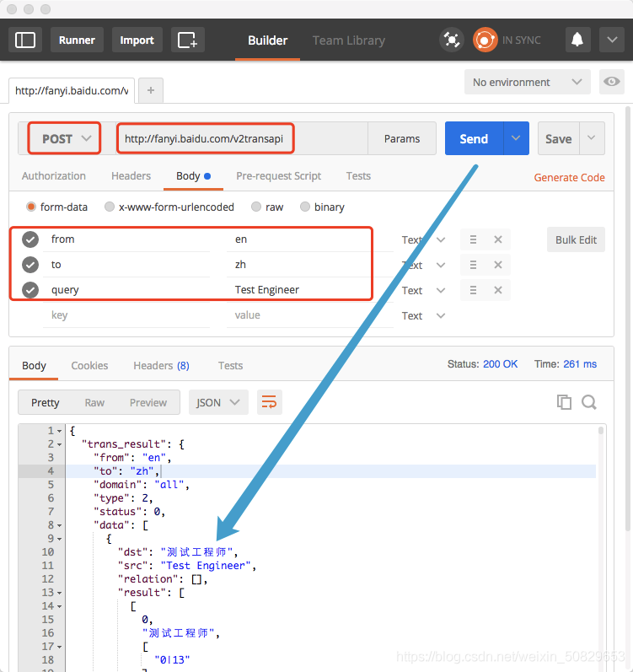Copy response body to clipboard icon
This screenshot has width=633, height=672.
coord(564,402)
